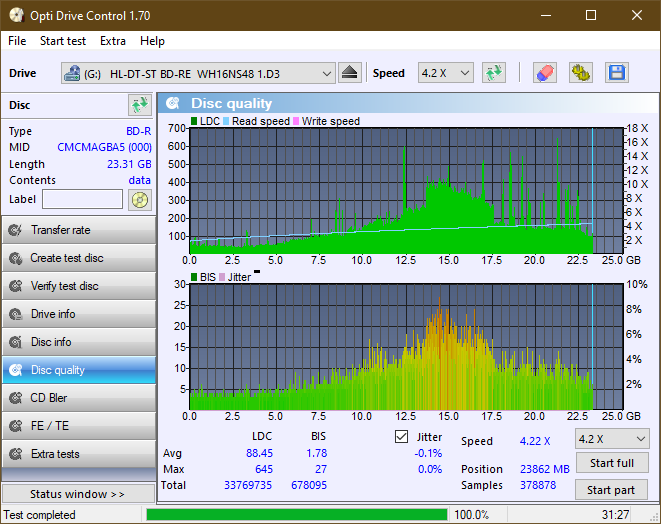Open the Start test menu
Screen dimensions: 661x524
click(63, 41)
